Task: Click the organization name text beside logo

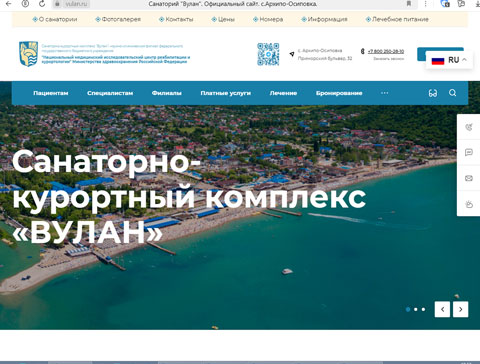Action: coord(115,54)
